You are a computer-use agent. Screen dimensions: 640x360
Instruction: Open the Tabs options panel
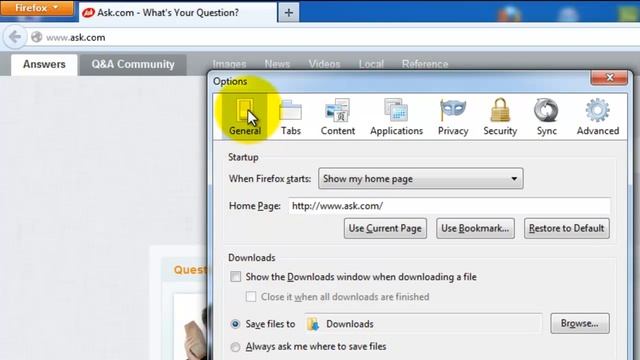click(291, 117)
